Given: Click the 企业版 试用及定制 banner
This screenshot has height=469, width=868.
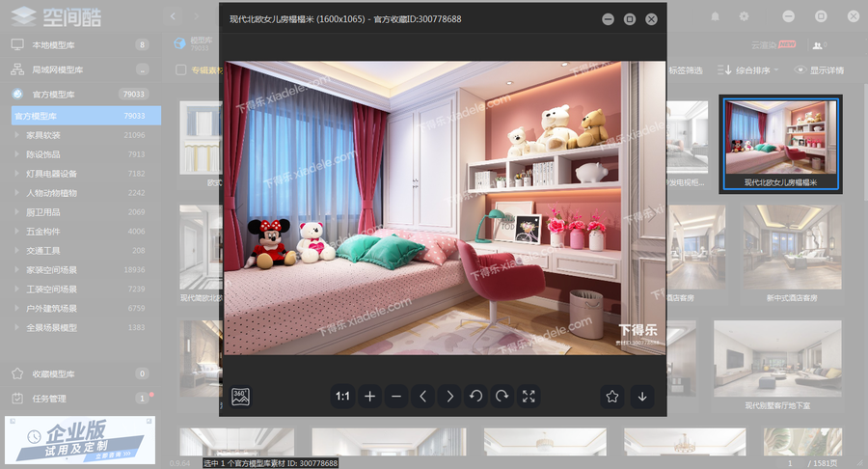Looking at the screenshot, I should 80,440.
